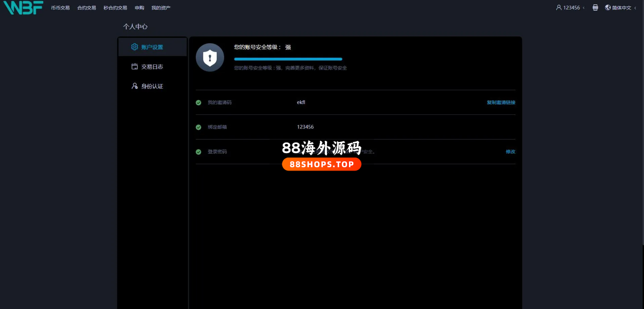Click green check beside 我的邀请码
Screen dimensions: 644x309
click(x=199, y=103)
